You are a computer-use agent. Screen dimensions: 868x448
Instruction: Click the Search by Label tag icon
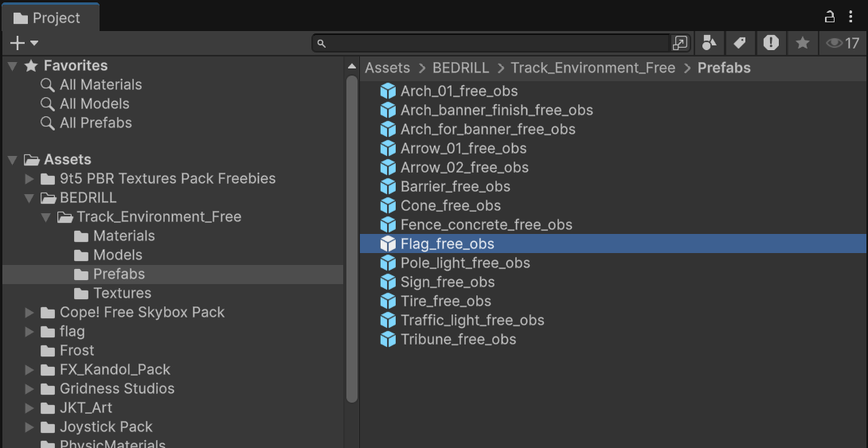coord(740,43)
